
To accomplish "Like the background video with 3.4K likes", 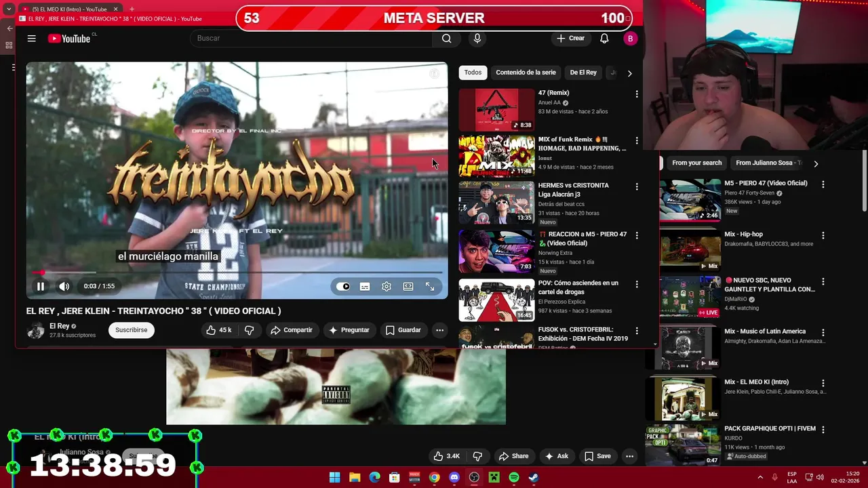I will tap(447, 456).
